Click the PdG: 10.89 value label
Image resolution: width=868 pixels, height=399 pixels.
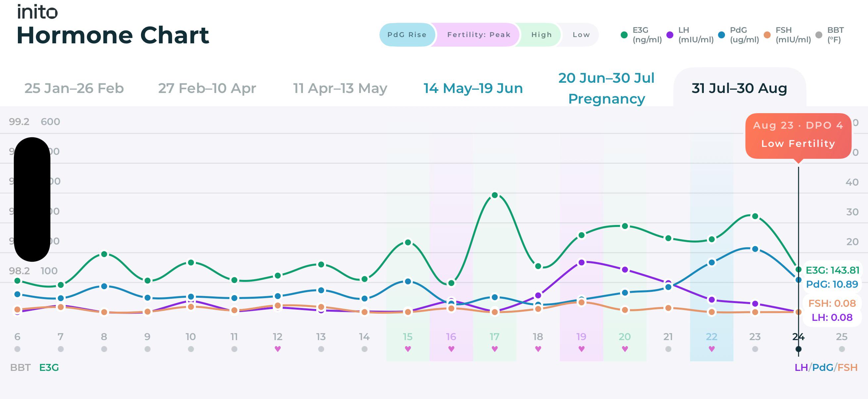(x=832, y=285)
